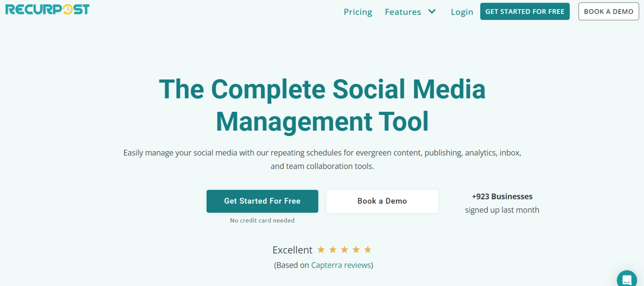Click the '+923 Businesses' text
Viewport: 644px width, 286px height.
click(502, 196)
